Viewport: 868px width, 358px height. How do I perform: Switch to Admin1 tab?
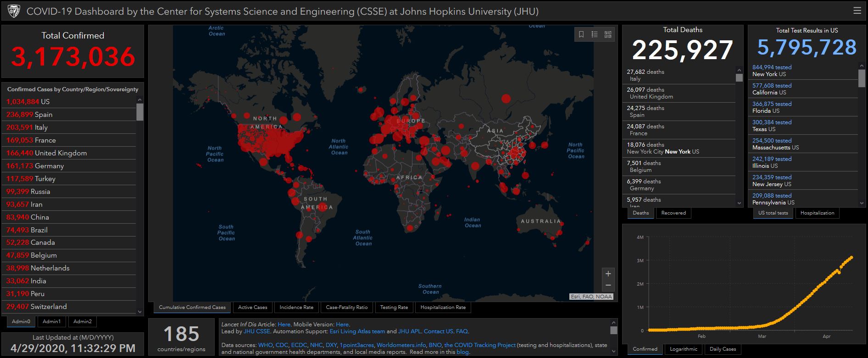[52, 321]
